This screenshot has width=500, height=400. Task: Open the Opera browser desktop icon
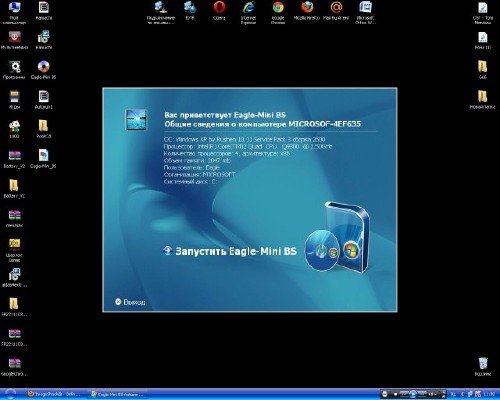pyautogui.click(x=219, y=11)
